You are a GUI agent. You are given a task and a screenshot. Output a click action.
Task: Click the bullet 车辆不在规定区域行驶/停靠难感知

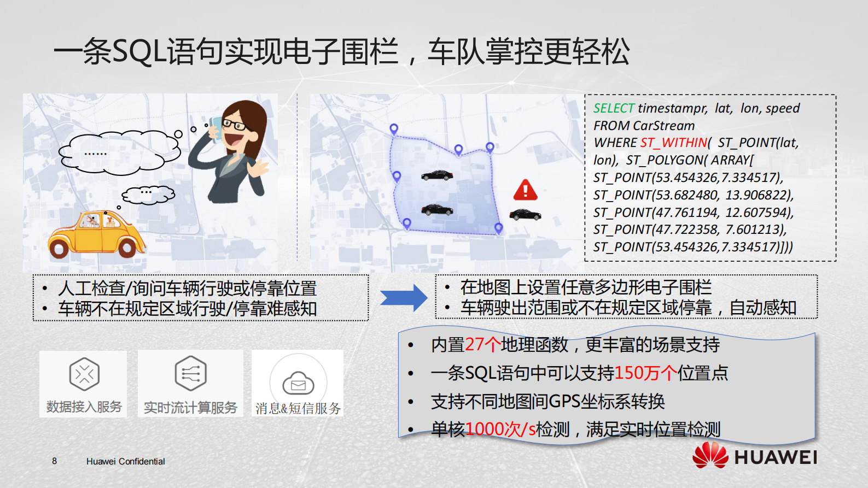pyautogui.click(x=188, y=309)
